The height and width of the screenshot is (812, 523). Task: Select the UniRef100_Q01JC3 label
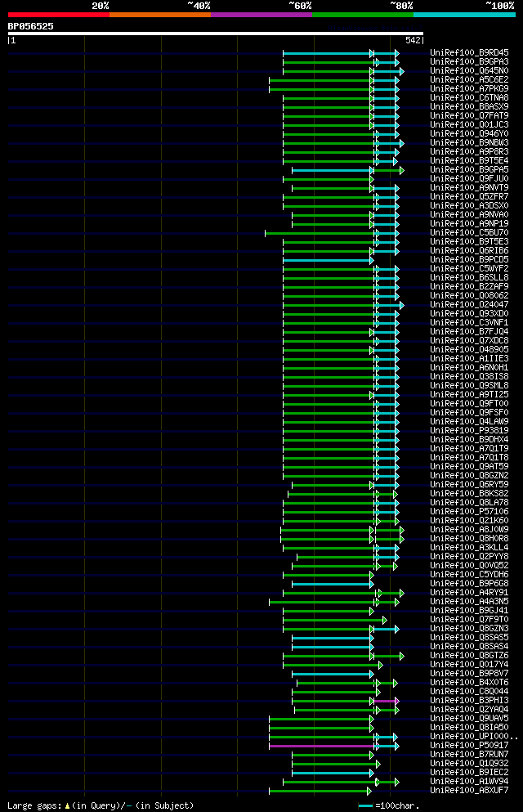[x=469, y=125]
